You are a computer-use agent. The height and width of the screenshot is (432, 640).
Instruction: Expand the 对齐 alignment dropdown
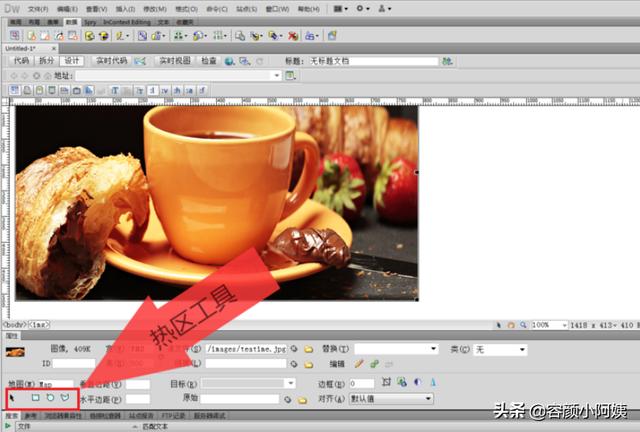coord(391,399)
